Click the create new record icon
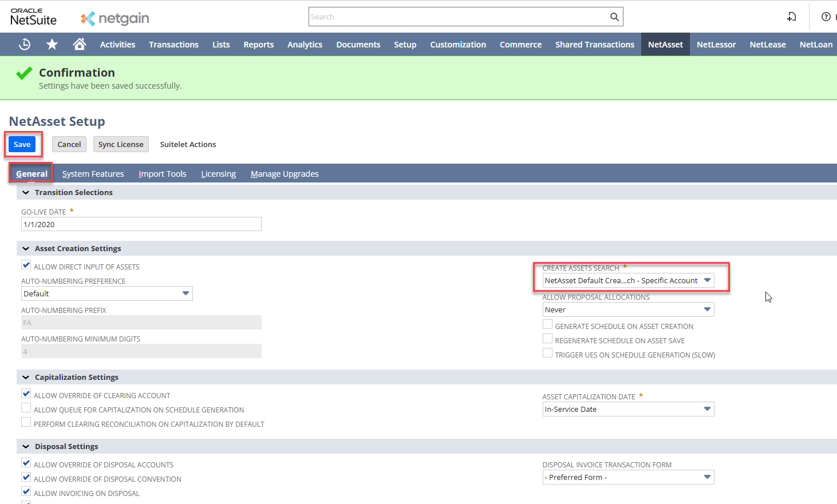 point(792,17)
